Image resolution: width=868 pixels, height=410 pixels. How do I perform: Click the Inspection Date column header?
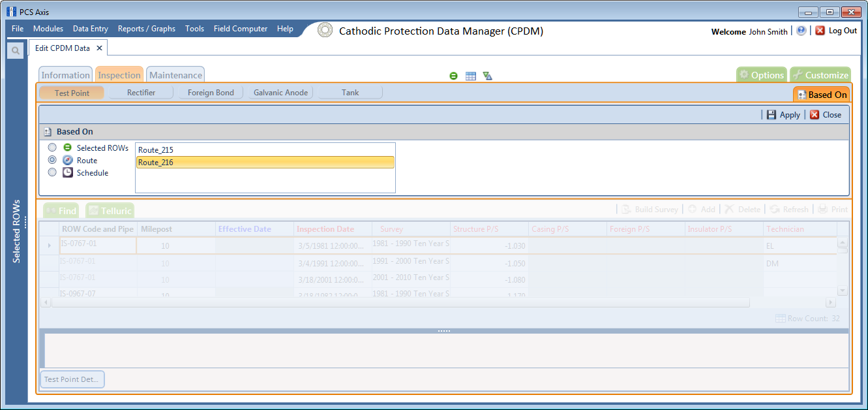tap(333, 229)
